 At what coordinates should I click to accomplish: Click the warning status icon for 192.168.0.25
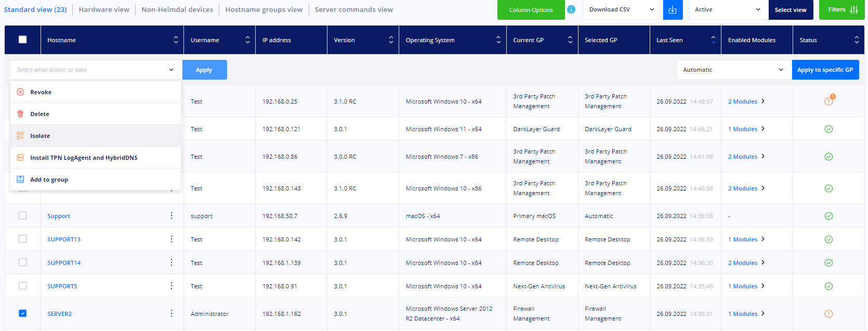pos(829,101)
